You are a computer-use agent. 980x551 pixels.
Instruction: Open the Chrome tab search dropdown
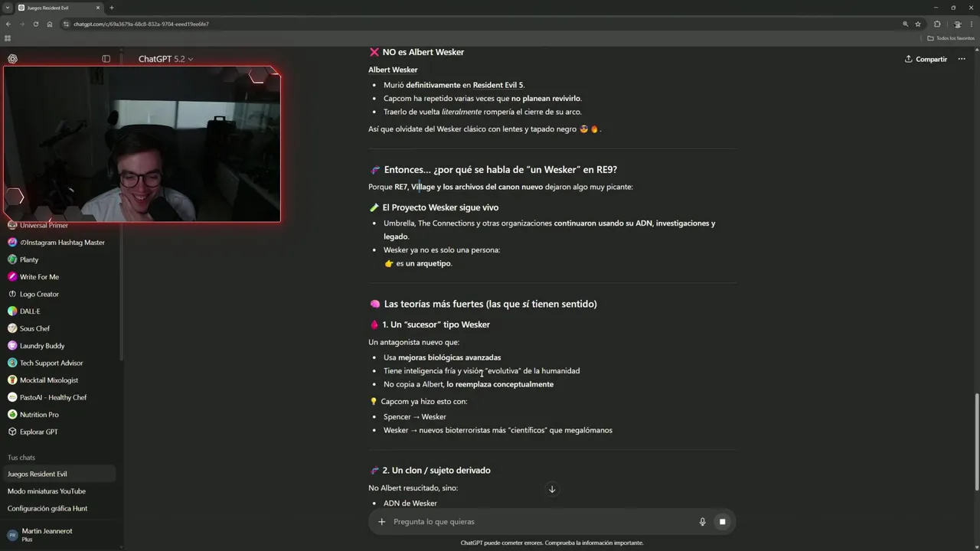7,8
